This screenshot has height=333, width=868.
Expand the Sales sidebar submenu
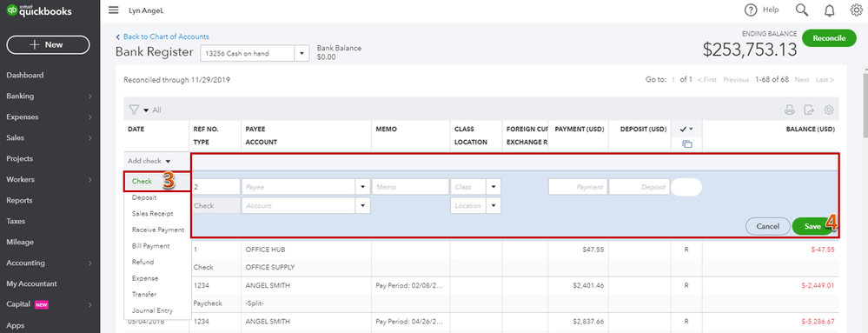[89, 138]
